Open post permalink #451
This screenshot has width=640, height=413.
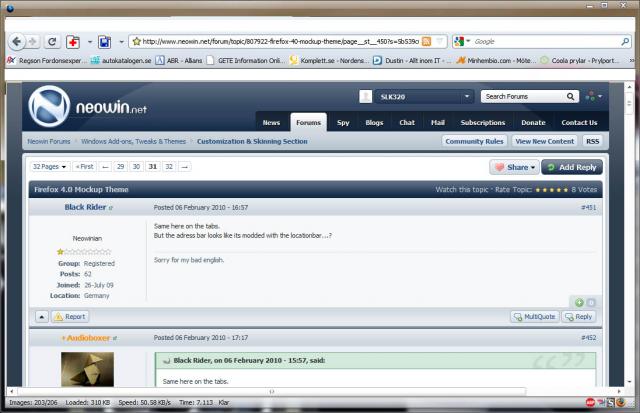589,207
